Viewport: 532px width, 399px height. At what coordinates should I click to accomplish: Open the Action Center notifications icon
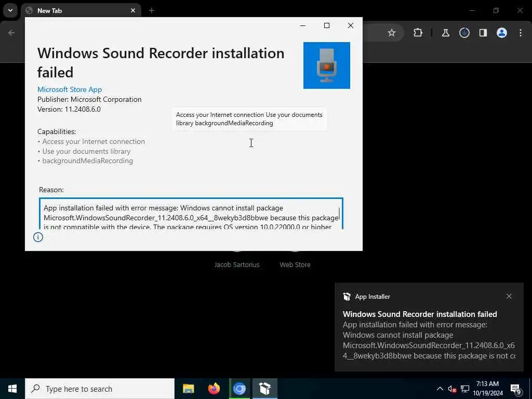click(516, 389)
